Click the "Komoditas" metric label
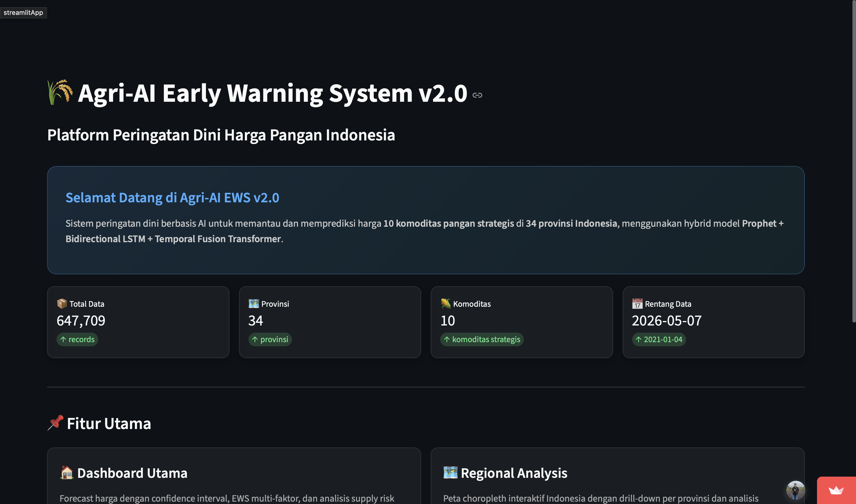The image size is (856, 504). pyautogui.click(x=472, y=304)
